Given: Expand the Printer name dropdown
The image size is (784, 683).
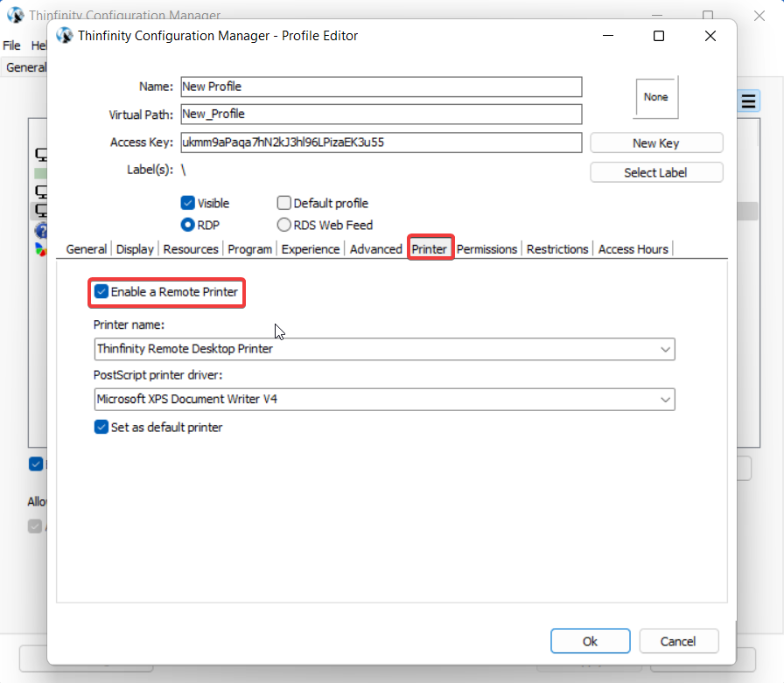Looking at the screenshot, I should click(665, 349).
